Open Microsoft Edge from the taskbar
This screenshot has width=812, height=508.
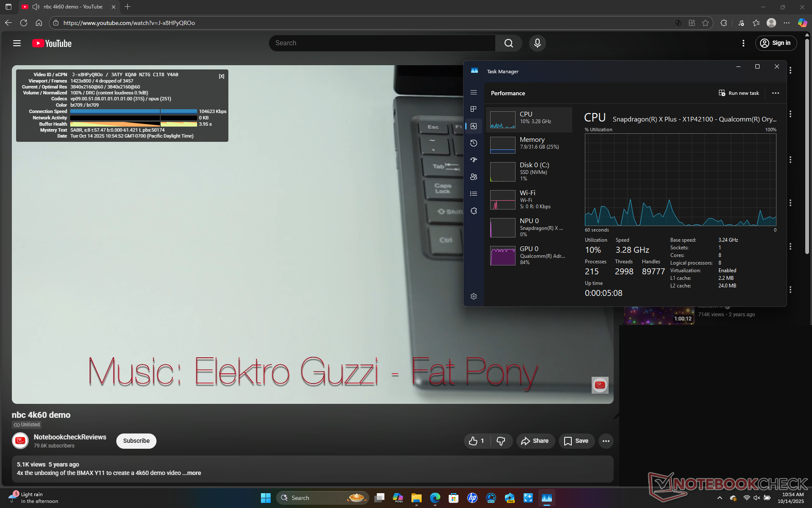(435, 498)
